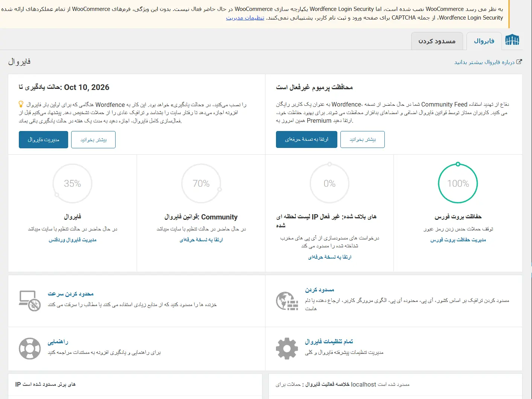Screen dimensions: 532x399
Task: Open the راهنمایی help link
Action: click(58, 342)
